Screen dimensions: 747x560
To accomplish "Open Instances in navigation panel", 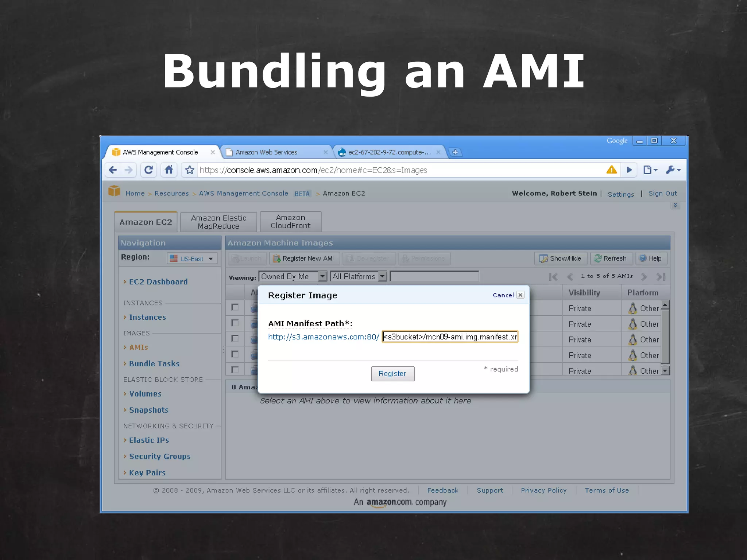I will coord(147,317).
